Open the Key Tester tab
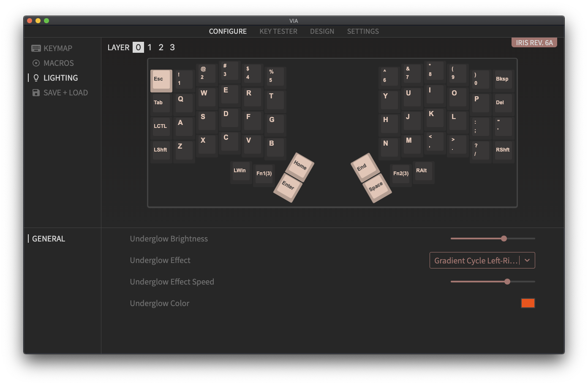Viewport: 588px width, 385px height. pos(278,31)
